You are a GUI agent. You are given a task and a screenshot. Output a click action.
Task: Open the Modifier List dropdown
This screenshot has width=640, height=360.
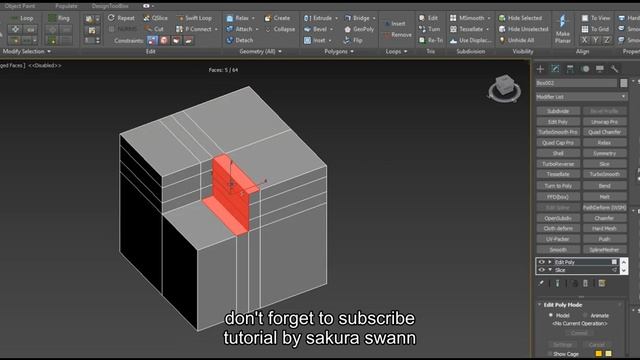click(x=581, y=97)
